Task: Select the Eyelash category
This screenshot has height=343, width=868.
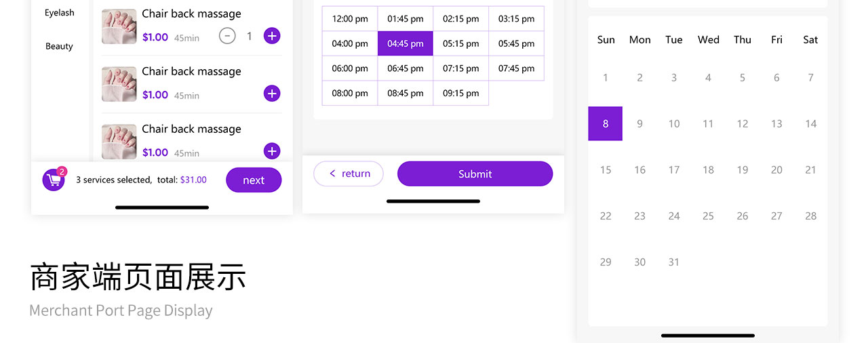Action: pyautogui.click(x=60, y=13)
